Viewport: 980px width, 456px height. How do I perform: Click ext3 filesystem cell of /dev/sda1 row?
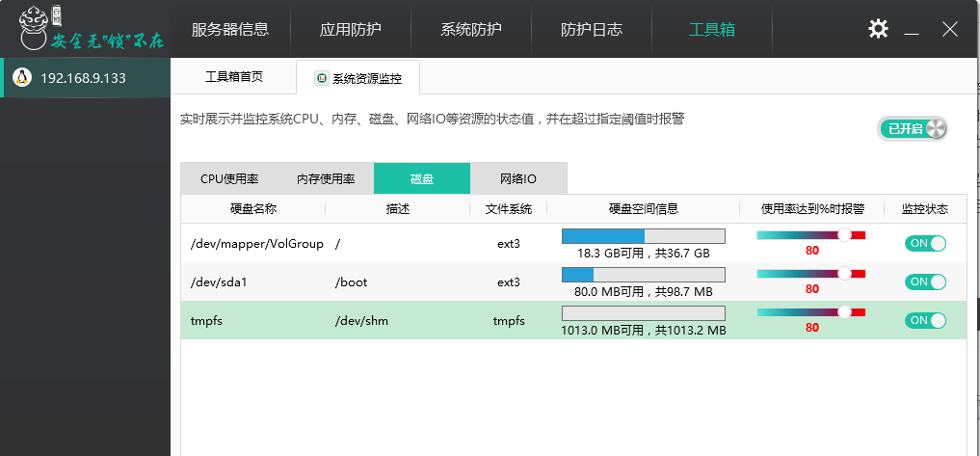coord(509,282)
